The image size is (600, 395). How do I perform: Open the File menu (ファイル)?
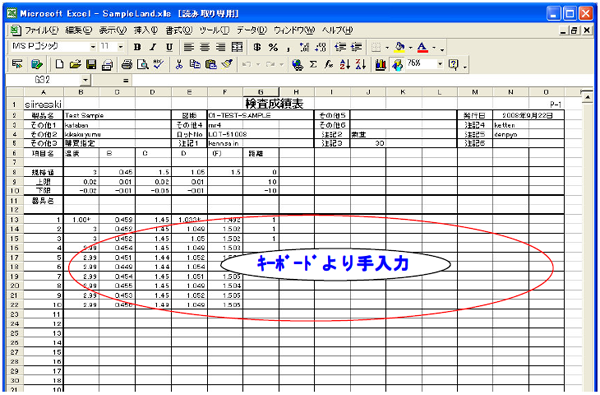[41, 30]
